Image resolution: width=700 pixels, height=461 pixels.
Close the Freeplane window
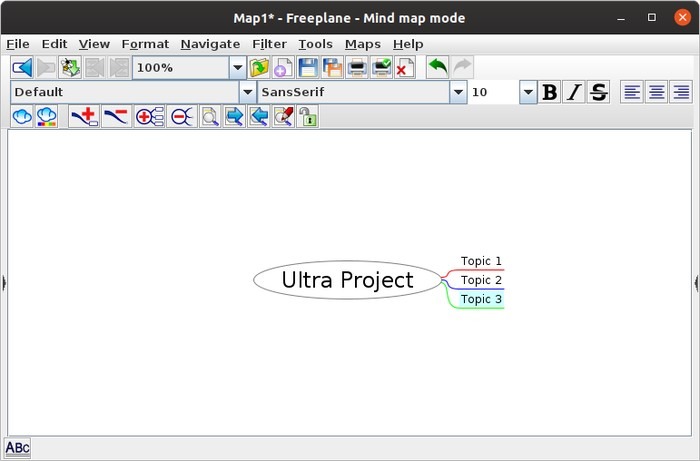[x=682, y=17]
